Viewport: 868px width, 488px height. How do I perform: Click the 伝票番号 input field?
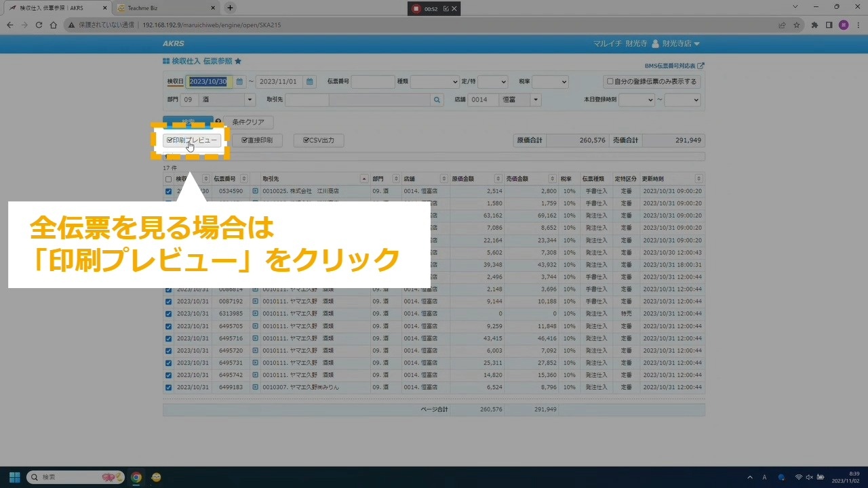(x=373, y=82)
